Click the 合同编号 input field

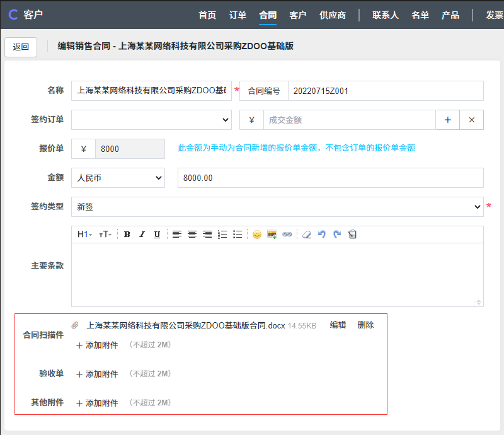(385, 91)
